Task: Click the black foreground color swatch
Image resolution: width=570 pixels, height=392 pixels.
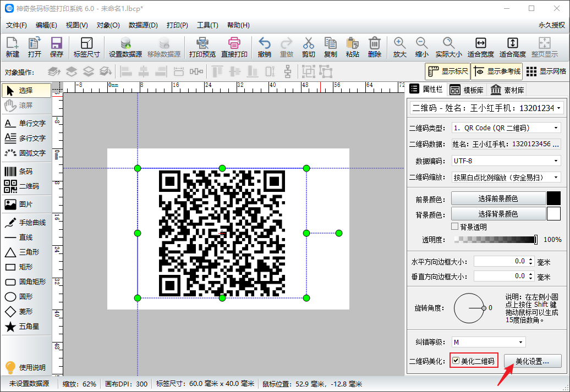Action: pyautogui.click(x=553, y=198)
